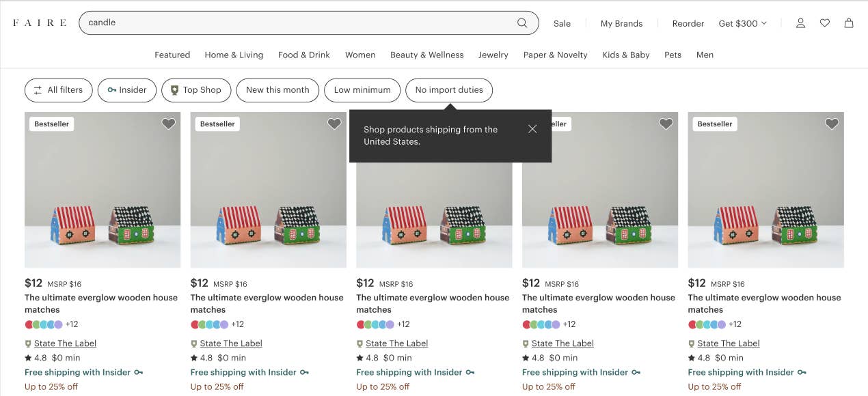
Task: Favorite the second product with heart
Action: tap(334, 124)
